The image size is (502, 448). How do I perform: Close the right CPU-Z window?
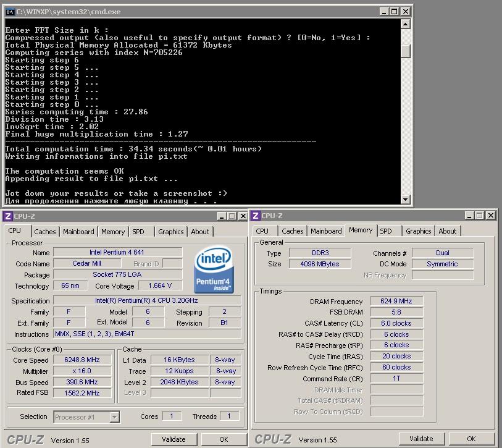coord(490,216)
